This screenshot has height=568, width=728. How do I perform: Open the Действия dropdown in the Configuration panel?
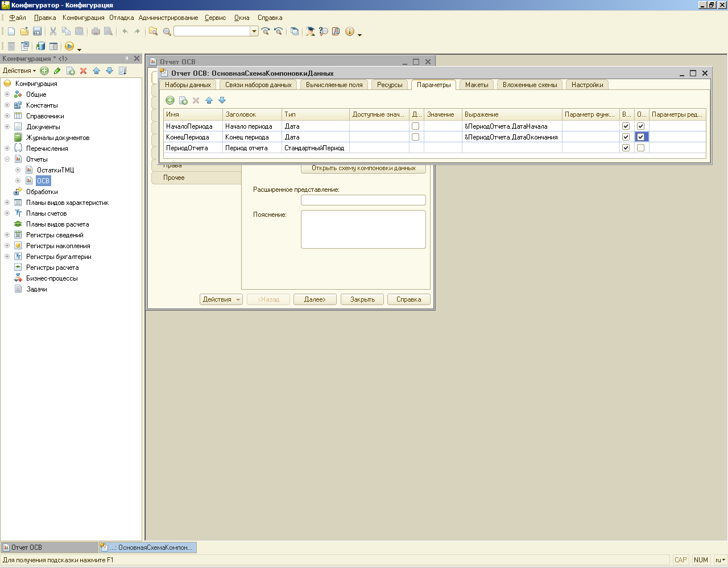[19, 71]
